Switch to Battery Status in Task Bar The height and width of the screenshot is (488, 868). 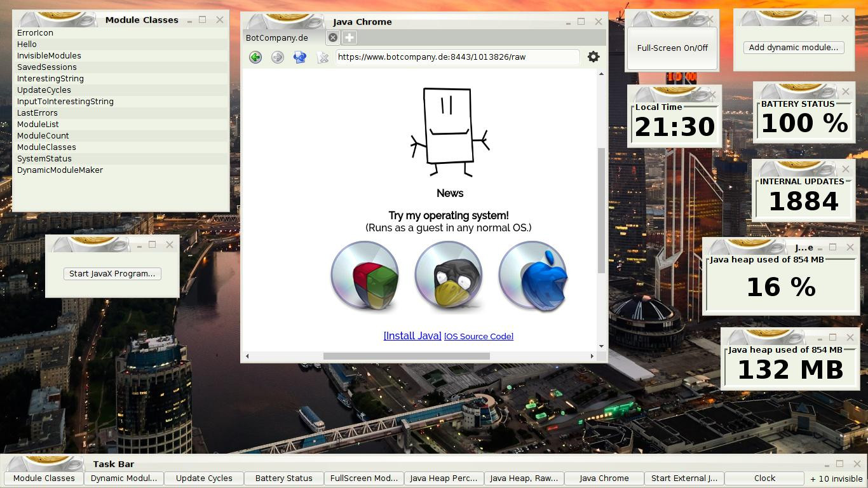click(283, 478)
